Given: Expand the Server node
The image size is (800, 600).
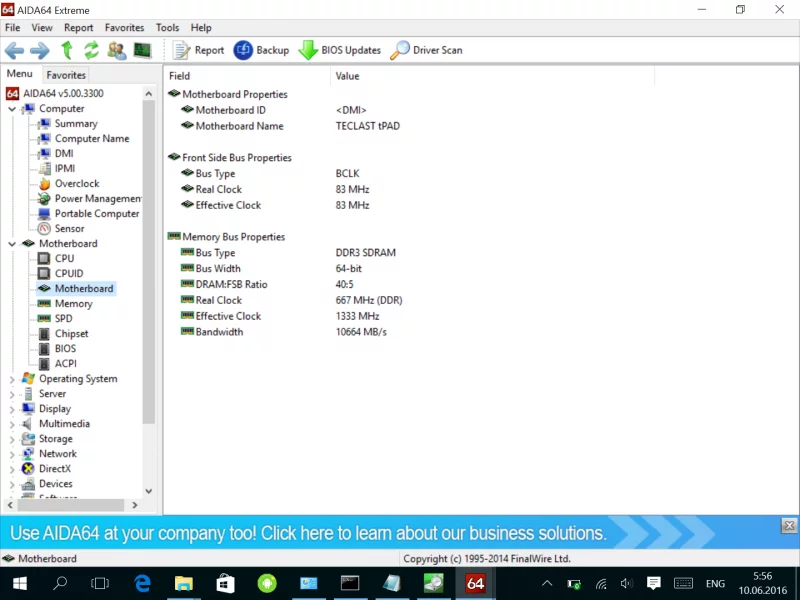Looking at the screenshot, I should click(12, 394).
